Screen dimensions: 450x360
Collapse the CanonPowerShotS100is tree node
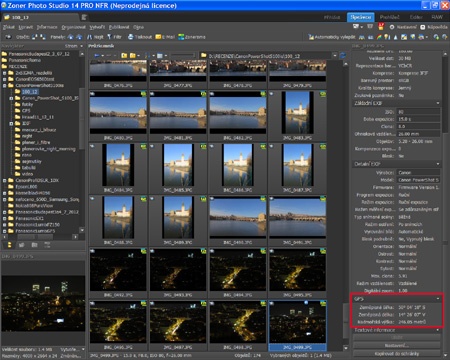[5, 86]
